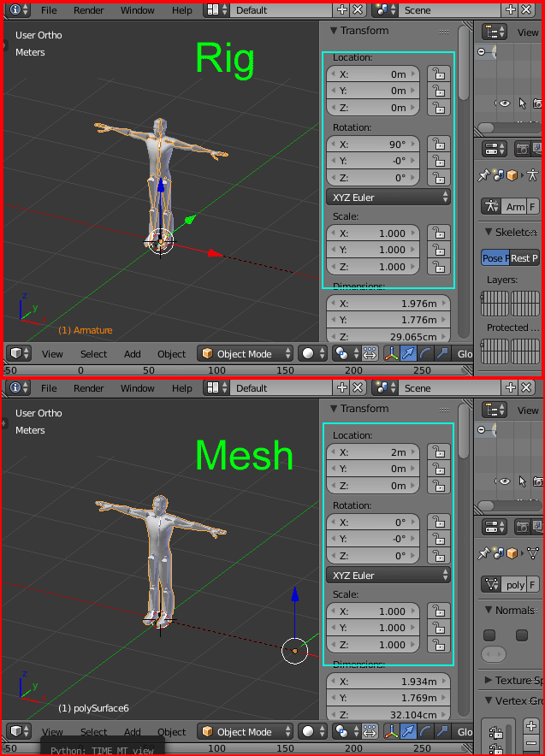545x756 pixels.
Task: Click the armature data icon in Rig properties
Action: point(532,175)
